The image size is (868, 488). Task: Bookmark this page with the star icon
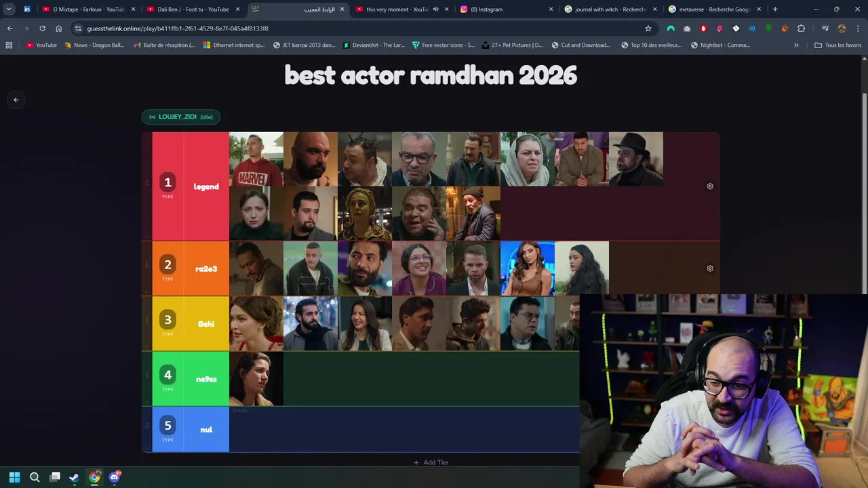pos(648,28)
